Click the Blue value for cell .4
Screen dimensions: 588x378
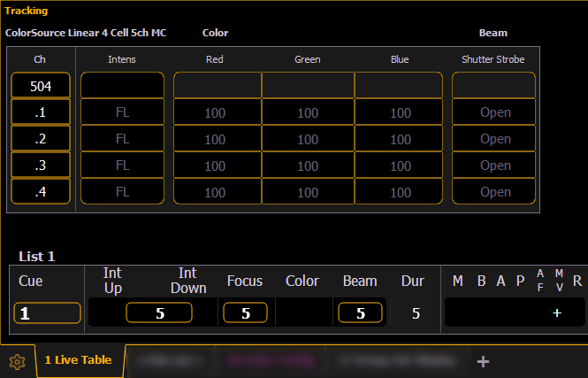point(401,192)
